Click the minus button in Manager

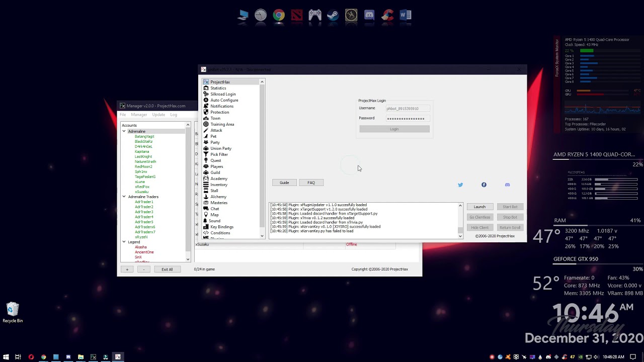pos(144,269)
